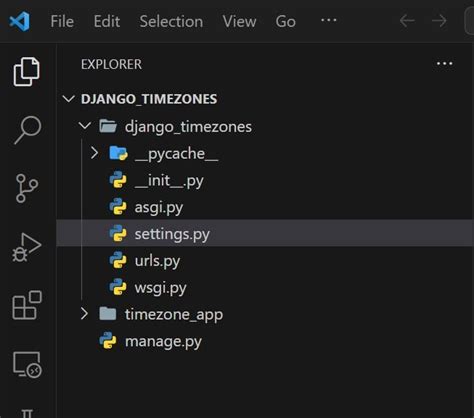
Task: Click the VS Code logo icon
Action: click(20, 21)
